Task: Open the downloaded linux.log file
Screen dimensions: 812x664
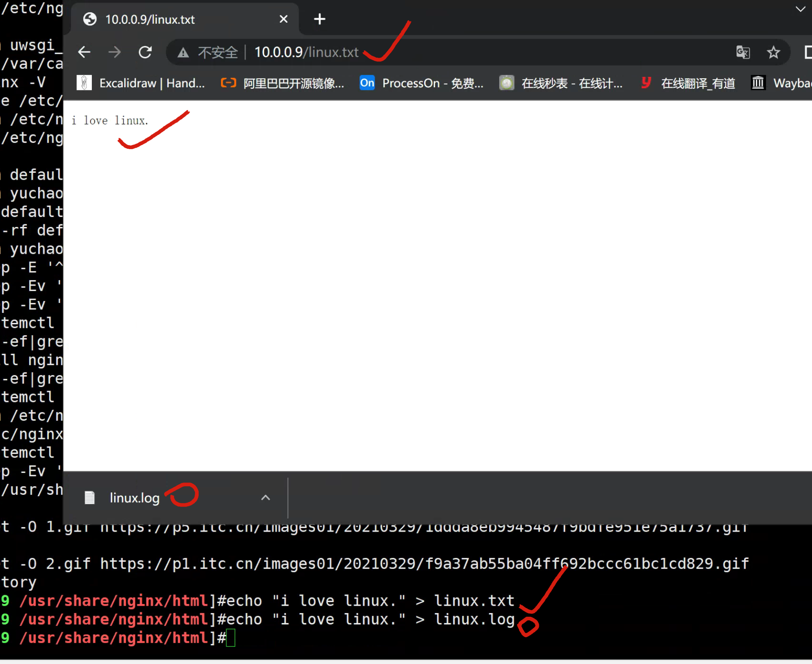Action: [x=134, y=498]
